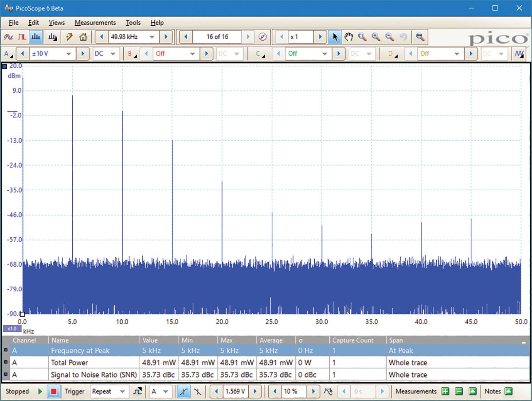532x401 pixels.
Task: Click the Auto Setup lightning bolt
Action: tap(69, 37)
